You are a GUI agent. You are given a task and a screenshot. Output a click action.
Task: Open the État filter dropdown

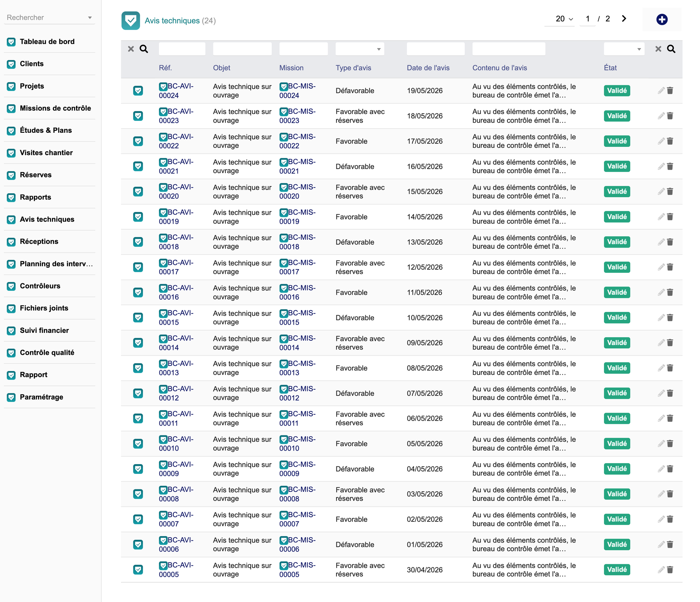tap(624, 49)
